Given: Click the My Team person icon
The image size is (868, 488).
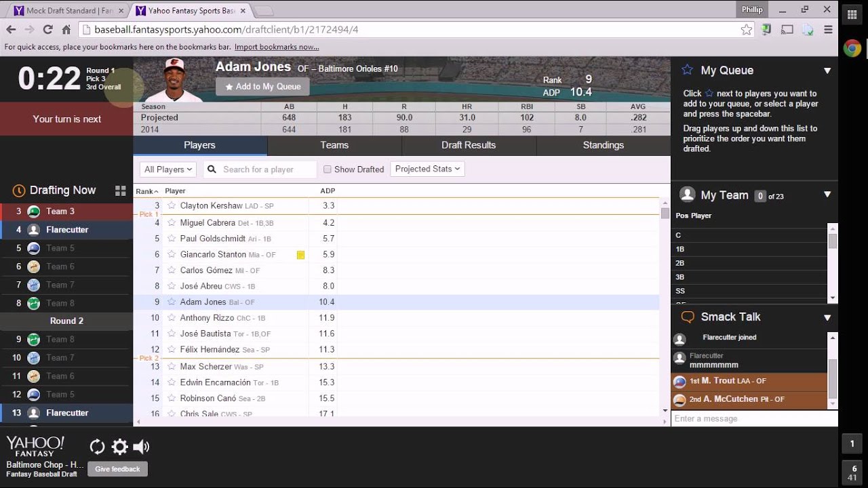Looking at the screenshot, I should [x=688, y=195].
